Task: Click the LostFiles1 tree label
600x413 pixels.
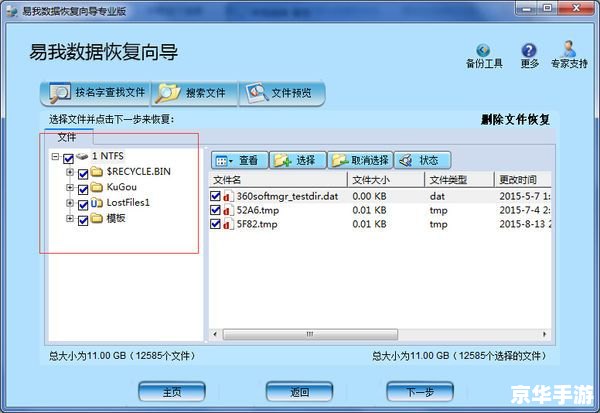Action: point(128,202)
